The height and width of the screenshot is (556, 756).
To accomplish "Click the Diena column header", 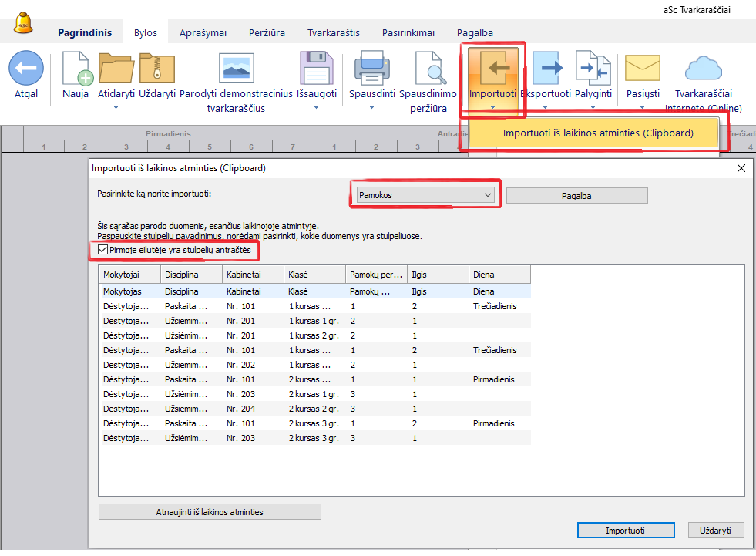I will click(x=500, y=274).
